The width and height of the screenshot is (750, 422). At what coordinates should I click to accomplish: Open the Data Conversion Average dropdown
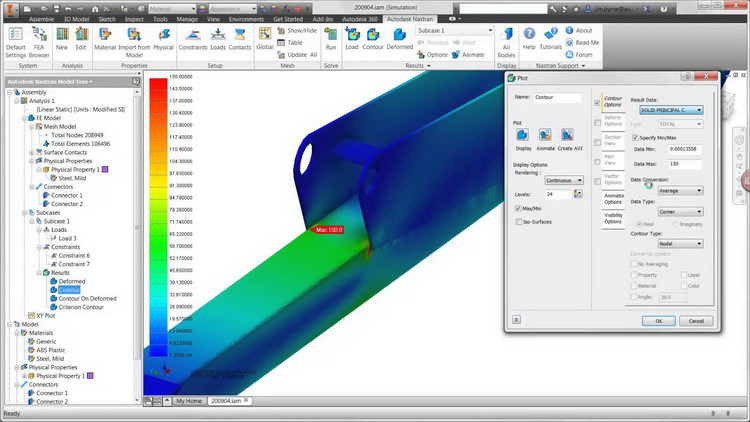[x=680, y=190]
